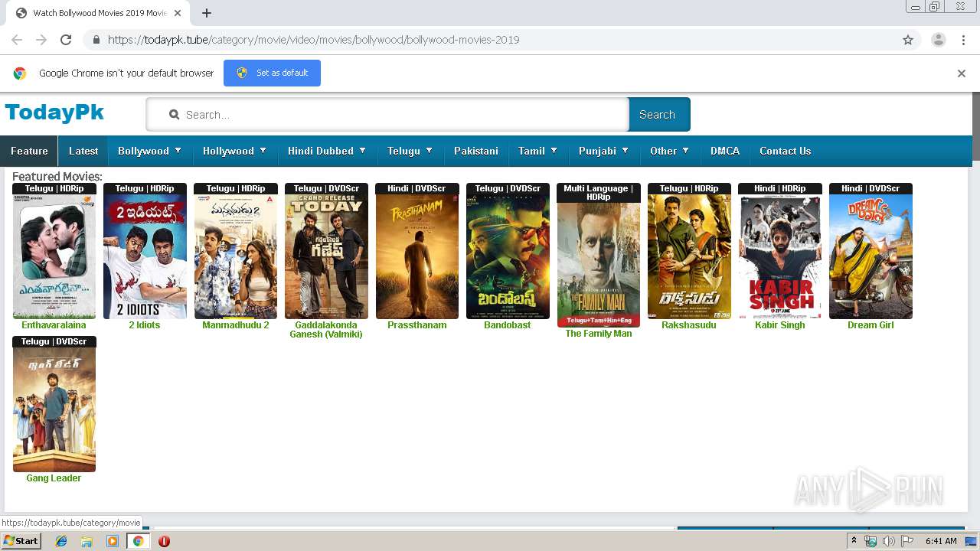The width and height of the screenshot is (980, 551).
Task: Click the browser forward arrow
Action: click(41, 40)
